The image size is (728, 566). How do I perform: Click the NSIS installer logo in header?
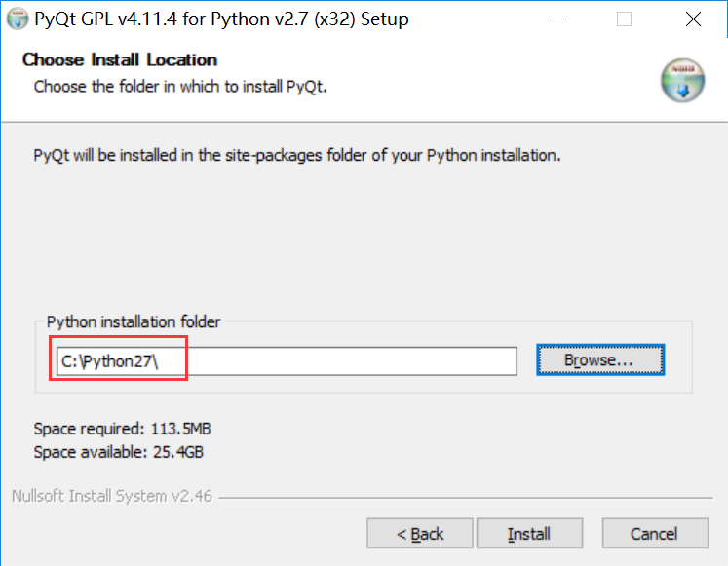click(x=682, y=80)
